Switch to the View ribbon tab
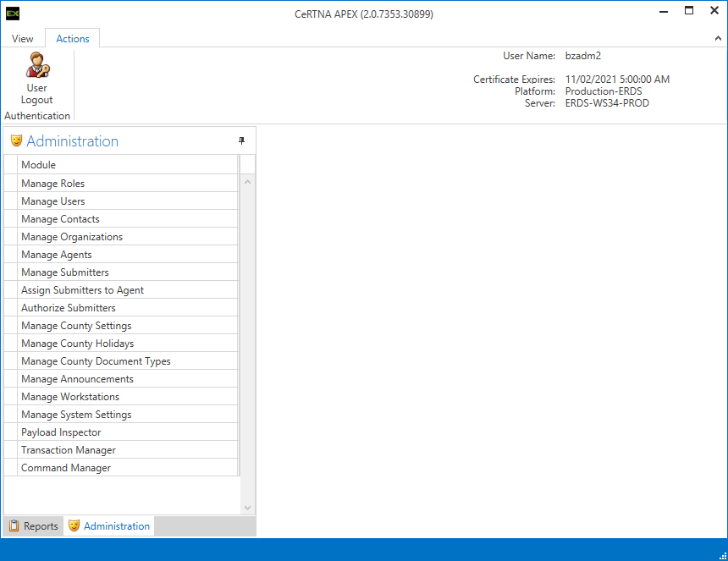 coord(23,38)
